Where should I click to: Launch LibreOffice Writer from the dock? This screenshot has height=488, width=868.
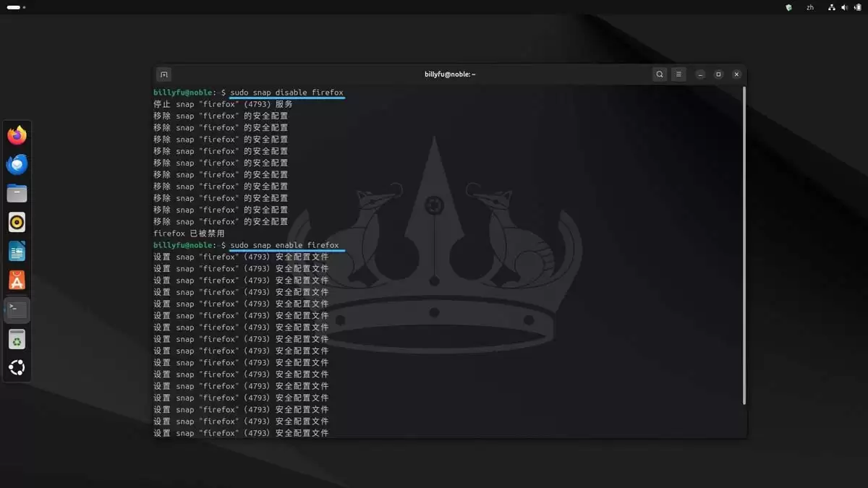(x=16, y=251)
